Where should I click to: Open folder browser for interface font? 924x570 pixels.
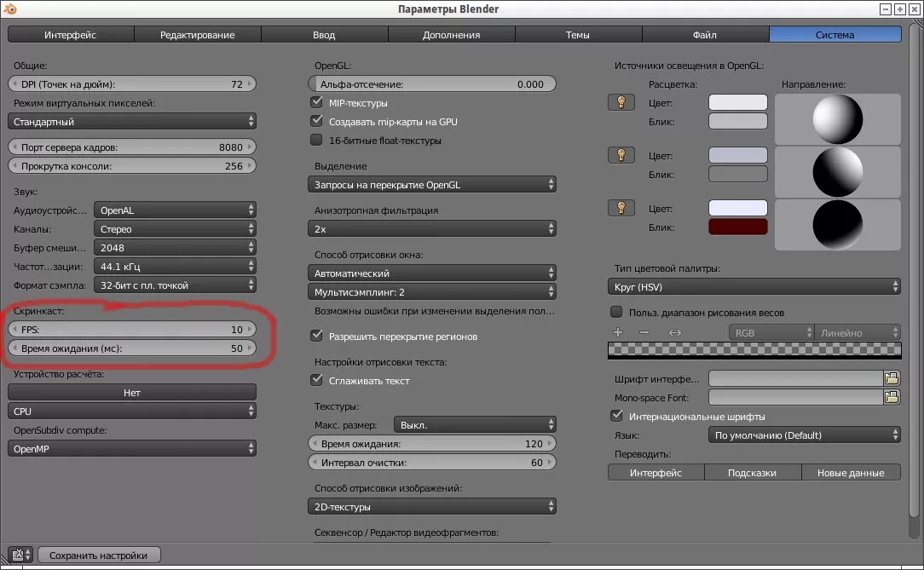[x=892, y=378]
